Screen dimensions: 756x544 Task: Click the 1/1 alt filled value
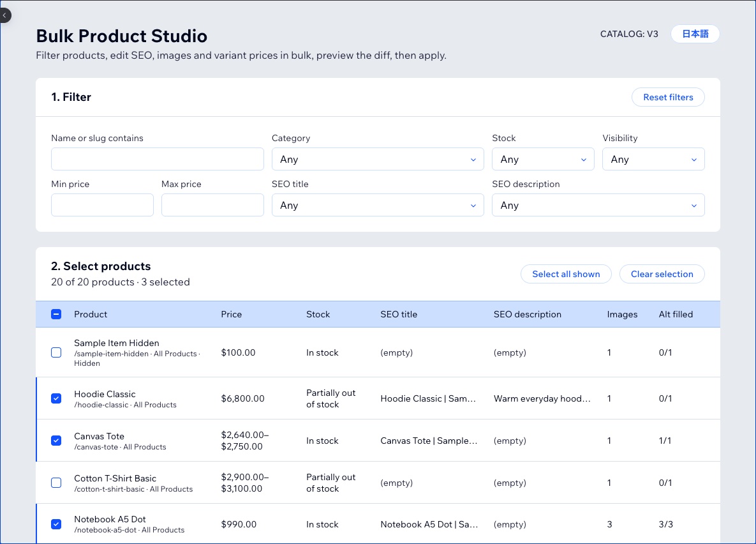(665, 441)
